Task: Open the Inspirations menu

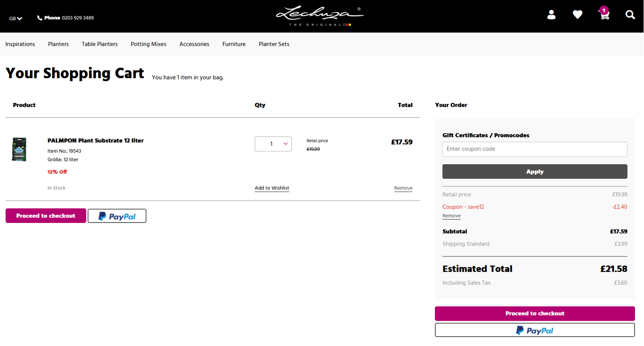Action: point(20,44)
